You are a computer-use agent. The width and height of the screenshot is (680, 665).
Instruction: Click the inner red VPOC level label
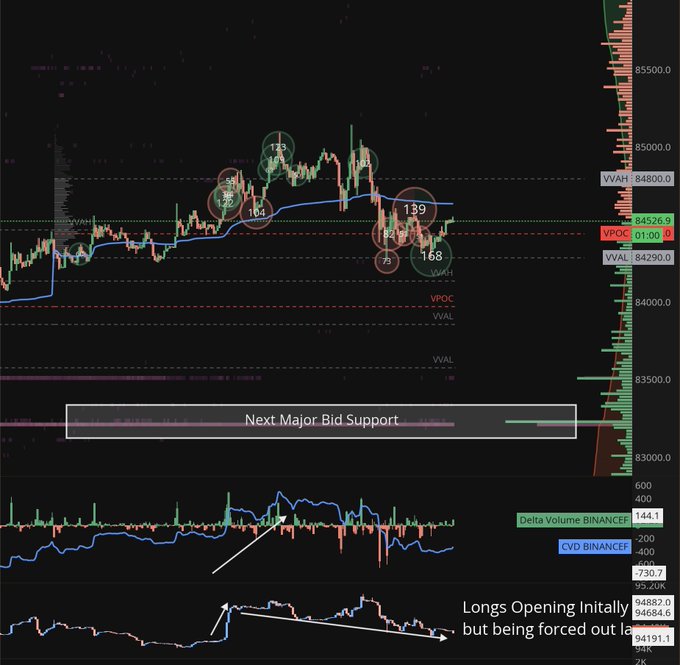click(441, 298)
